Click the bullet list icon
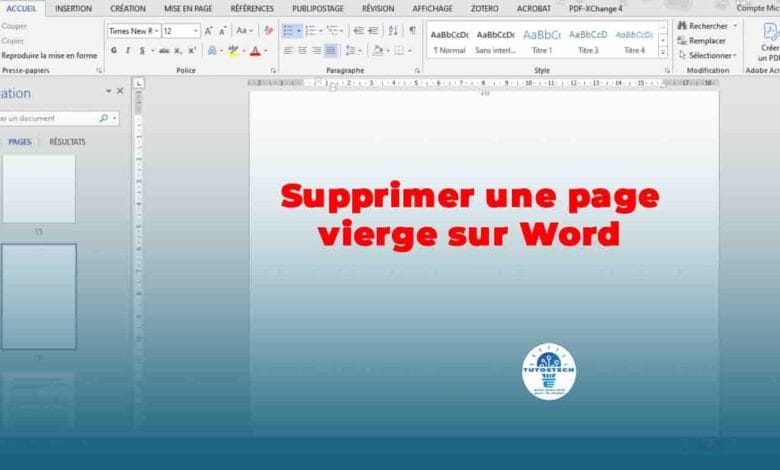Image resolution: width=780 pixels, height=470 pixels. click(288, 31)
